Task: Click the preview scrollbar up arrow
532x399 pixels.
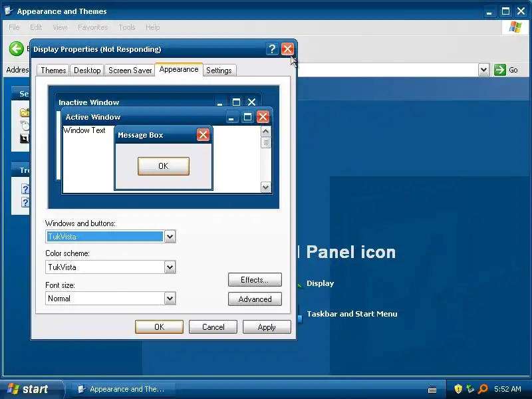Action: (265, 131)
